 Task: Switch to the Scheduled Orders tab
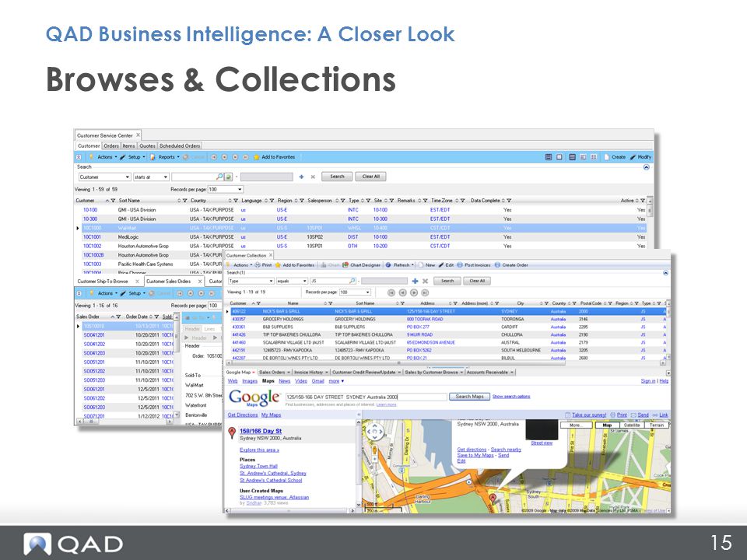(x=180, y=145)
